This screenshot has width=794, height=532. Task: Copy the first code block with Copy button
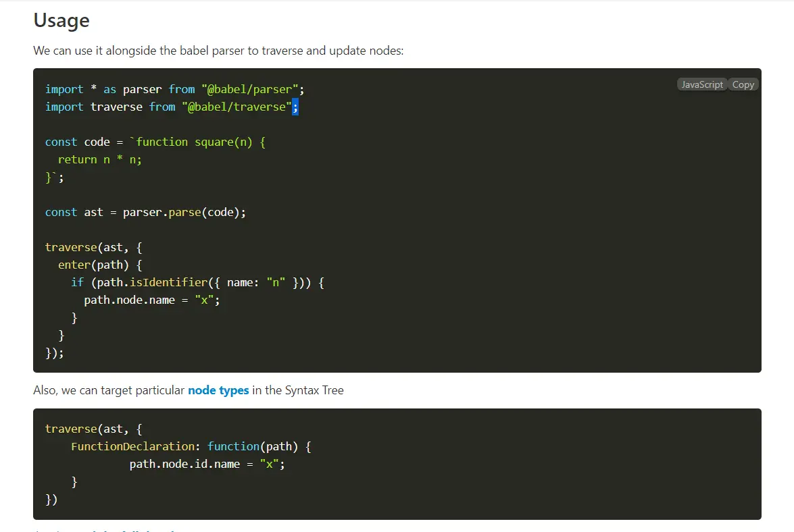pos(743,84)
